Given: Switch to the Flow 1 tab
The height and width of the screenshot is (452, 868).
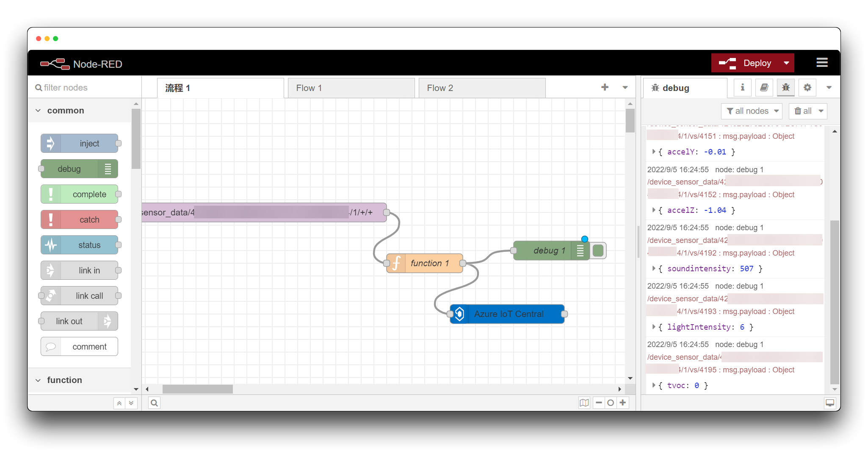Looking at the screenshot, I should pyautogui.click(x=351, y=88).
